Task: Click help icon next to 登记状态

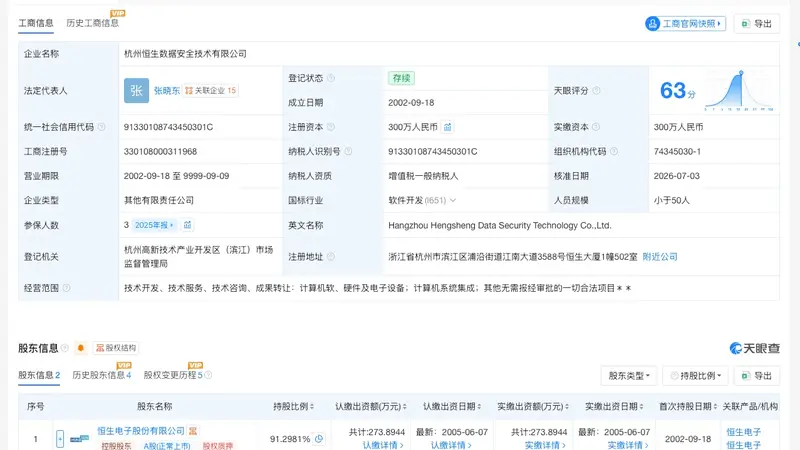Action: (331, 78)
